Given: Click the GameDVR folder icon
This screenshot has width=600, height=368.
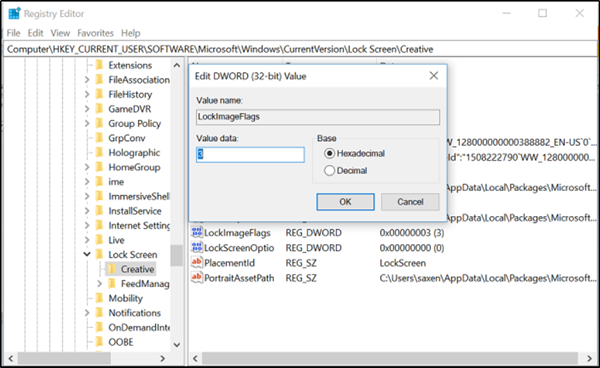Looking at the screenshot, I should click(x=99, y=108).
